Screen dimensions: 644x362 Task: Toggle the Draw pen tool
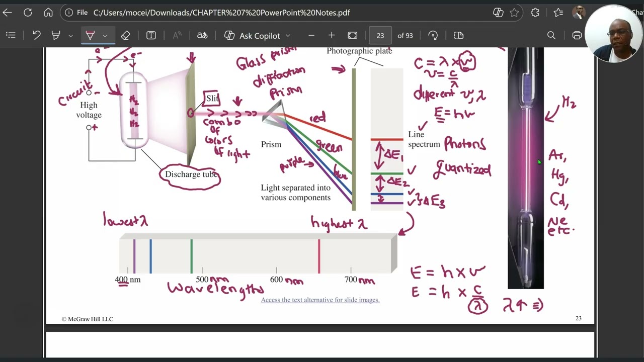[x=90, y=35]
